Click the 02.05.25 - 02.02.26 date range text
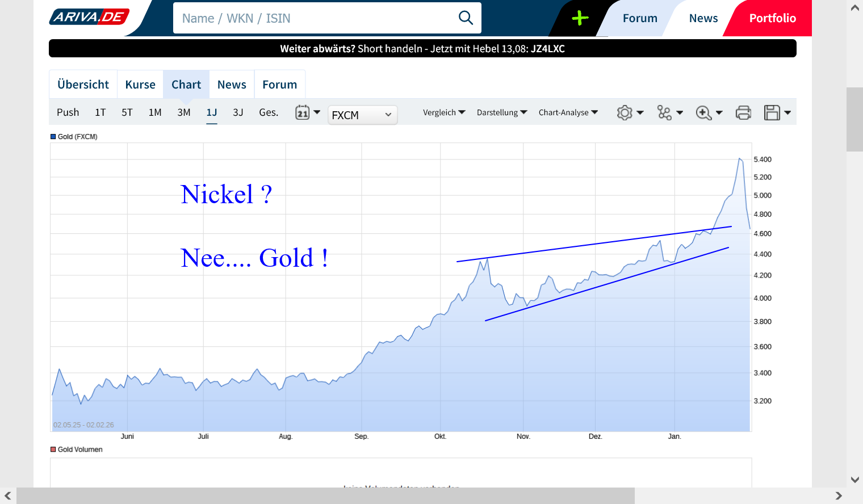The height and width of the screenshot is (504, 863). (83, 425)
